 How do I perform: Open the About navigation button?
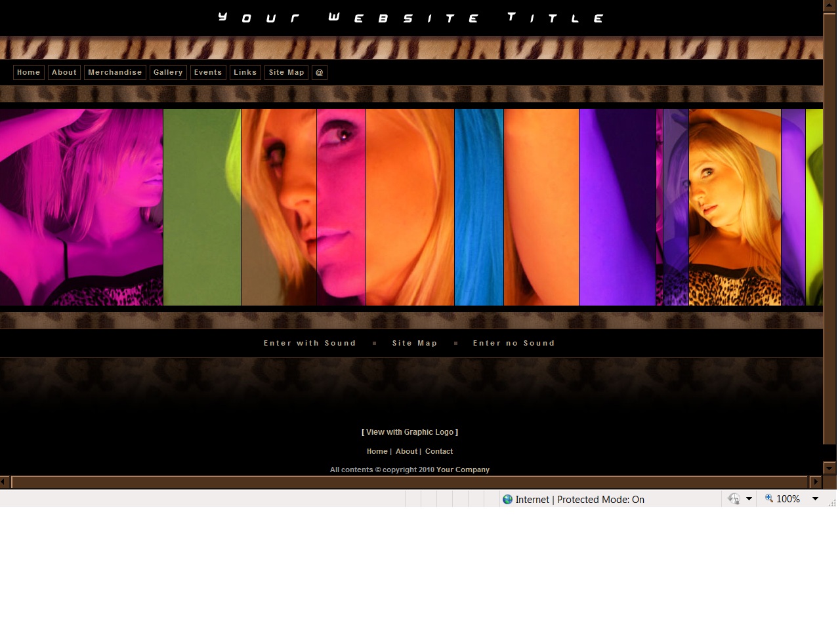64,73
